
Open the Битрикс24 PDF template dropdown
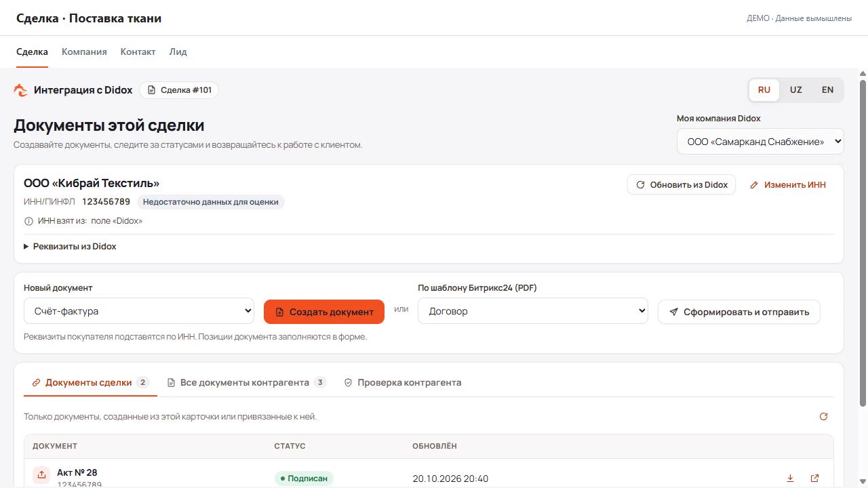[533, 312]
